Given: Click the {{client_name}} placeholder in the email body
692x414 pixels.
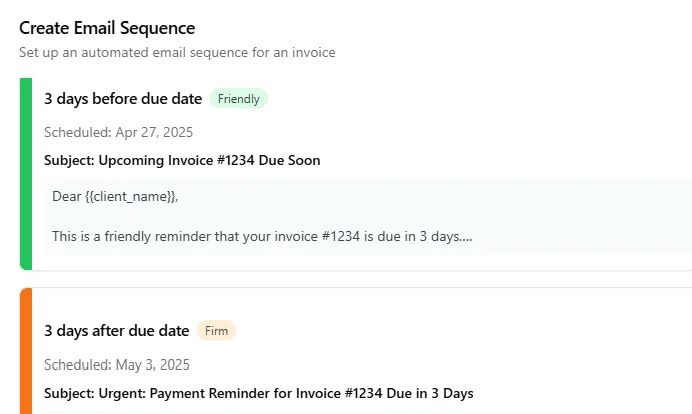Looking at the screenshot, I should click(131, 196).
